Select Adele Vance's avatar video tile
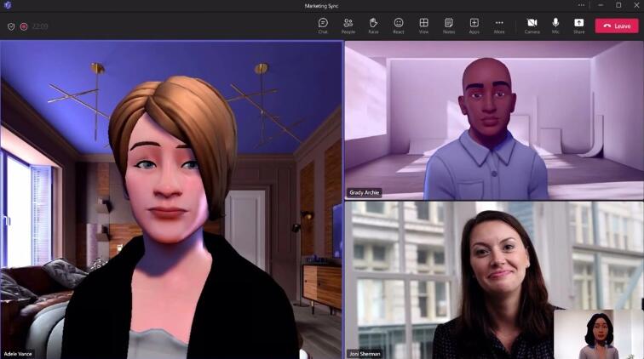 (170, 200)
